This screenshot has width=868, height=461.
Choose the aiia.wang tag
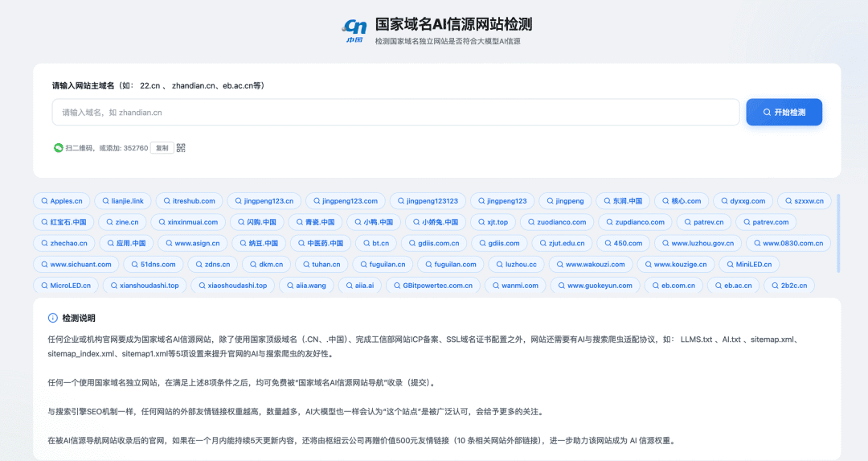(x=307, y=286)
